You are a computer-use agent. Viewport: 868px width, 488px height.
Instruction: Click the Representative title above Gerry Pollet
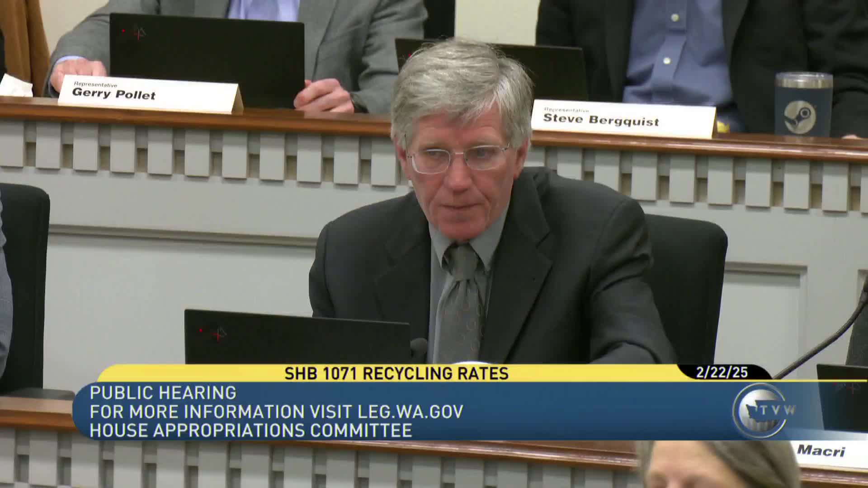click(95, 84)
